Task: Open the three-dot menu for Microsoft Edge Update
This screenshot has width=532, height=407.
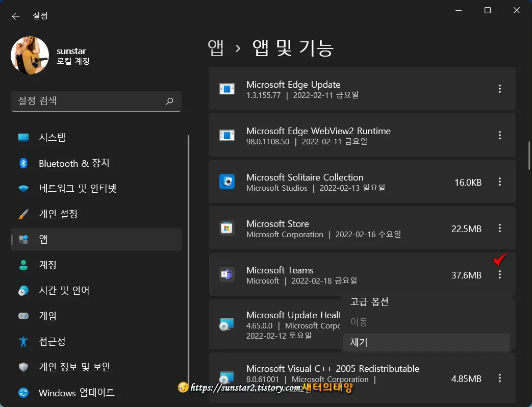Action: click(x=500, y=89)
